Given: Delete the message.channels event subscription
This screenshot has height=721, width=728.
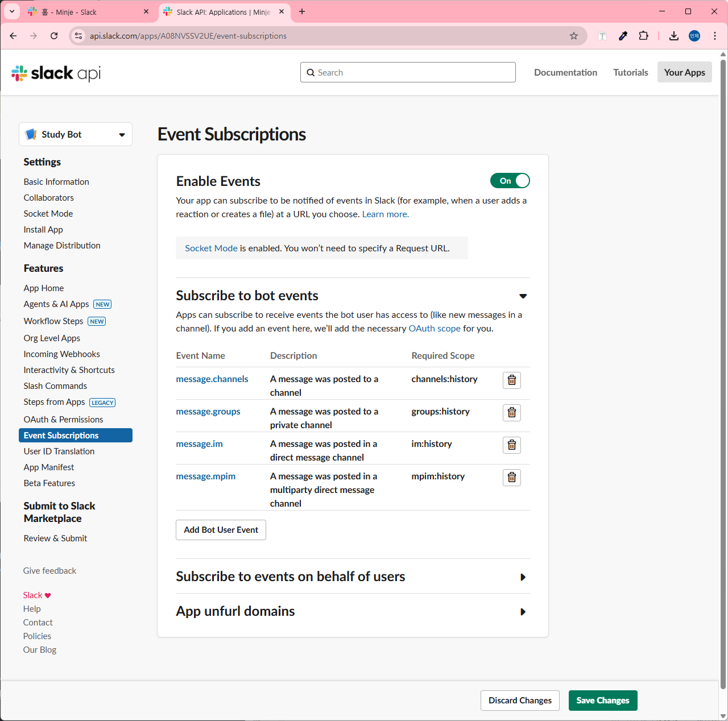Looking at the screenshot, I should coord(512,380).
